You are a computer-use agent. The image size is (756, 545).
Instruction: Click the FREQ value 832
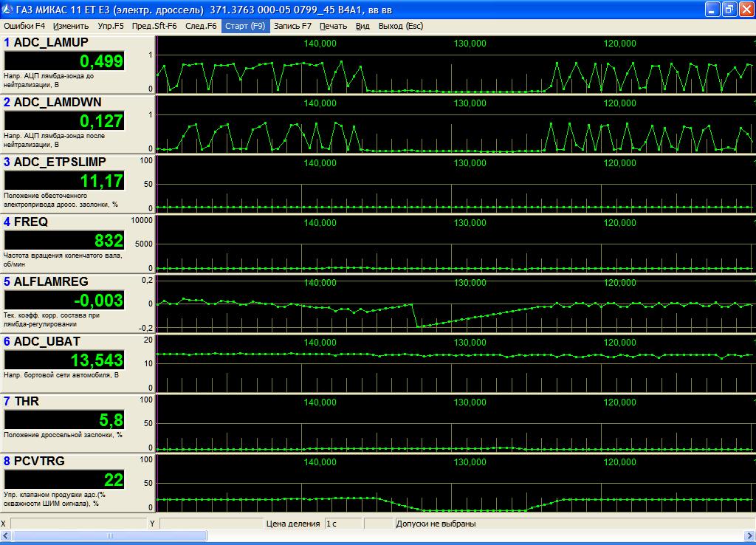click(64, 241)
